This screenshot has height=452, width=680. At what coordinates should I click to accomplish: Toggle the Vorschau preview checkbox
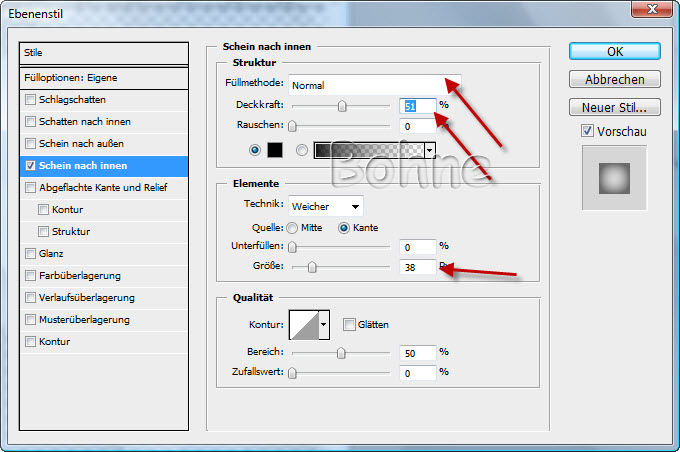[x=588, y=132]
